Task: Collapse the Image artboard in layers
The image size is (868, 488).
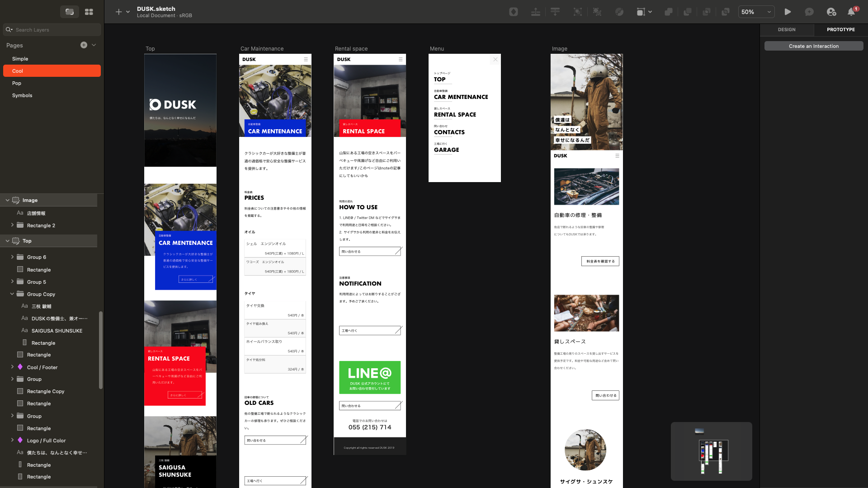Action: tap(7, 200)
